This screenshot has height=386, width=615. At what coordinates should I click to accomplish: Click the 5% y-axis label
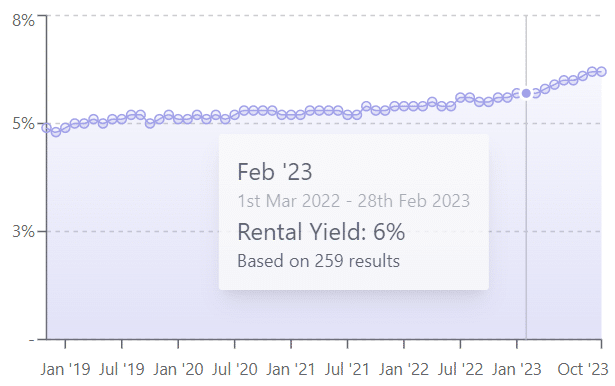[23, 124]
